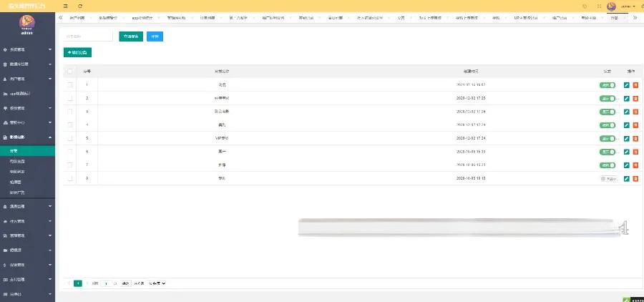The width and height of the screenshot is (644, 302).
Task: Click the edit pencil icon in row 2
Action: pos(626,99)
